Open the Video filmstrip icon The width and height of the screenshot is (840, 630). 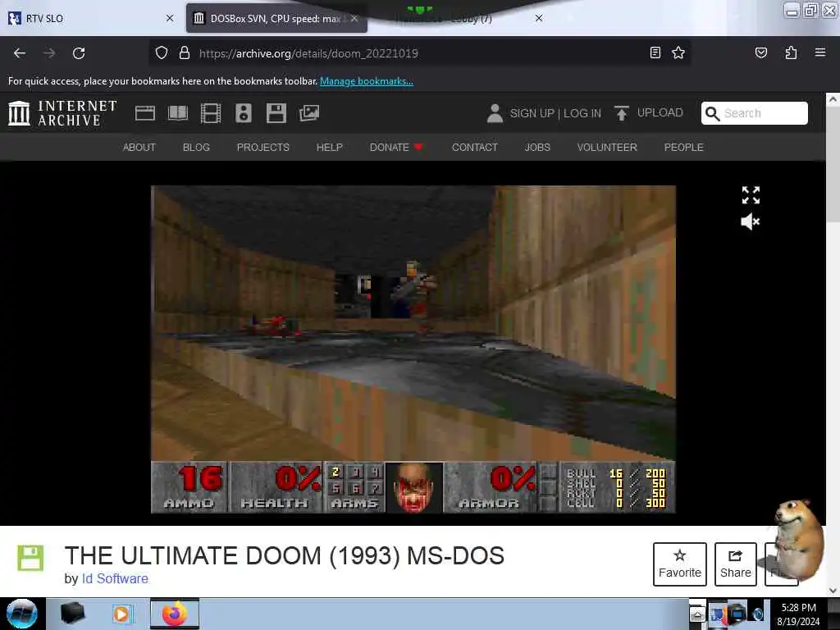point(211,113)
